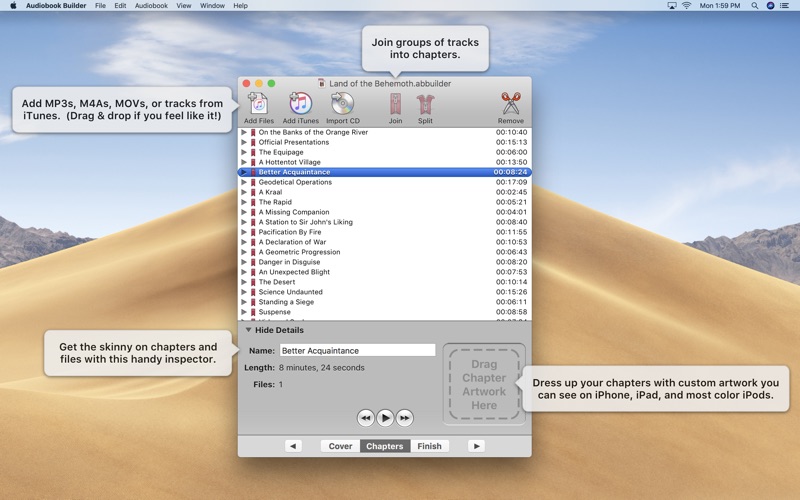Open Spotlight search in the menu bar

pyautogui.click(x=755, y=6)
